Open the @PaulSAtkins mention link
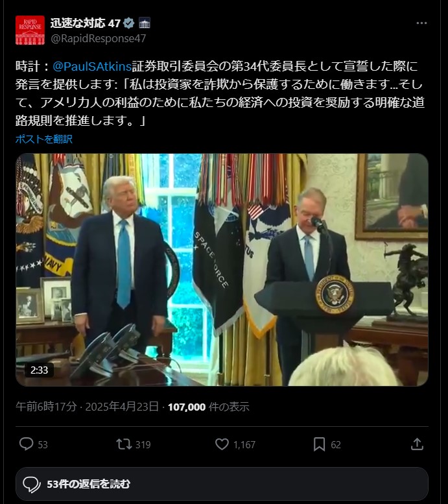This screenshot has height=504, width=448. [x=92, y=66]
